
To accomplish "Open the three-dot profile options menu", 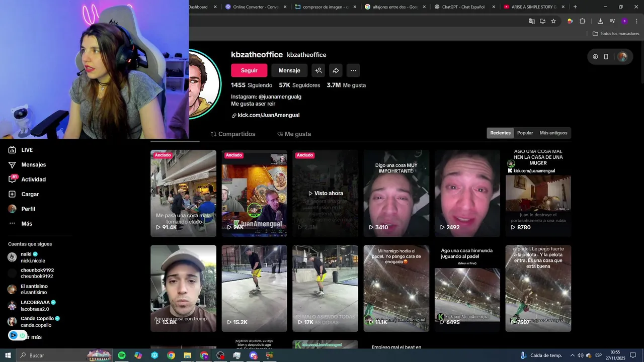I will pyautogui.click(x=353, y=70).
